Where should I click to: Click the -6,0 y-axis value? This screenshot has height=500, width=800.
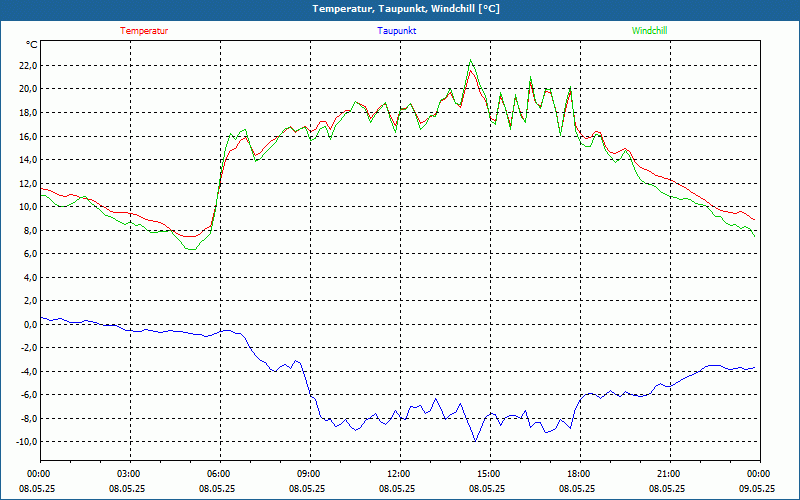pos(29,395)
